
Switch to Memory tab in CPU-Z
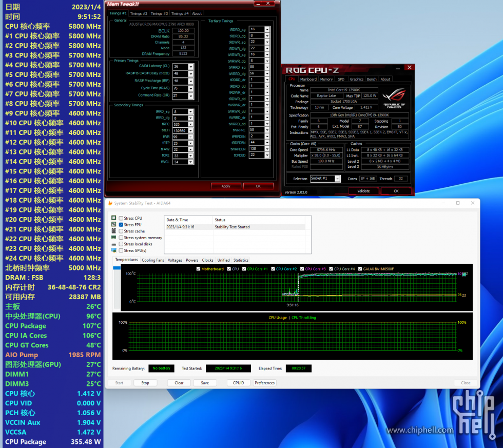click(326, 79)
